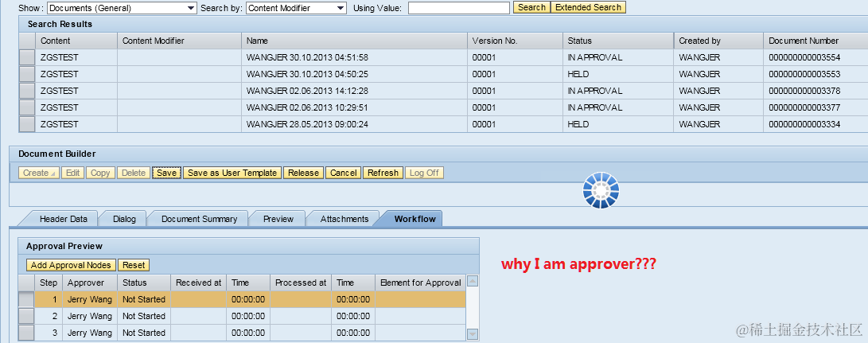Click the Refresh button
868x343 pixels.
(383, 173)
